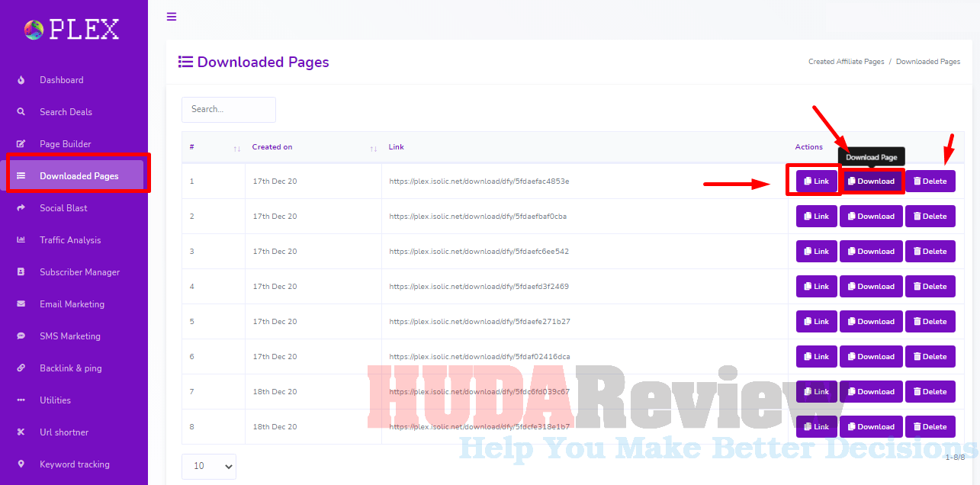Copy Link for row 6
The width and height of the screenshot is (980, 485).
[x=817, y=357]
